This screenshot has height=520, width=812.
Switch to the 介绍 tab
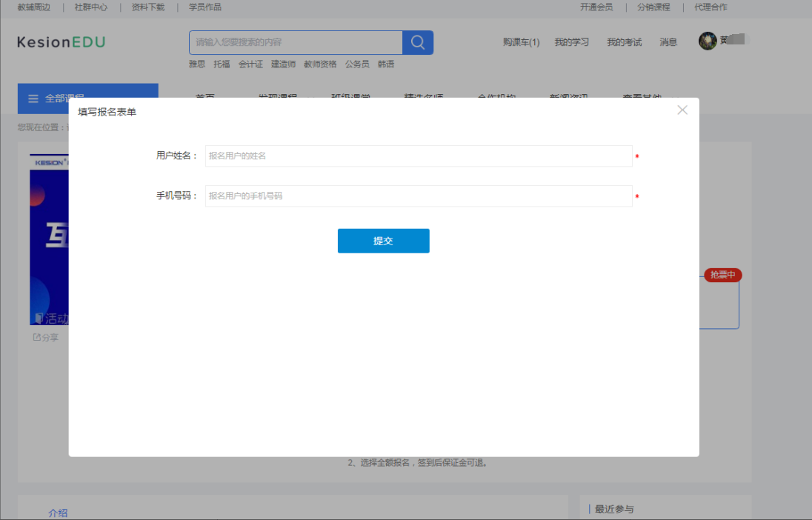pyautogui.click(x=58, y=513)
